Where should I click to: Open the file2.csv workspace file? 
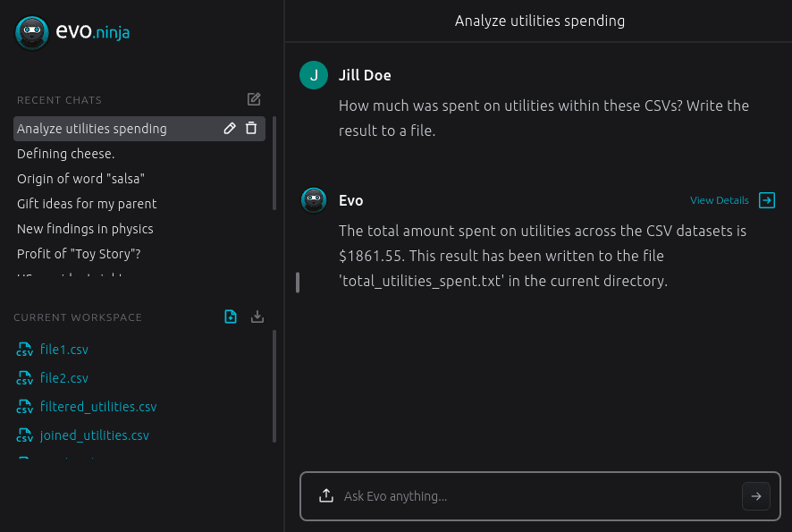click(64, 378)
